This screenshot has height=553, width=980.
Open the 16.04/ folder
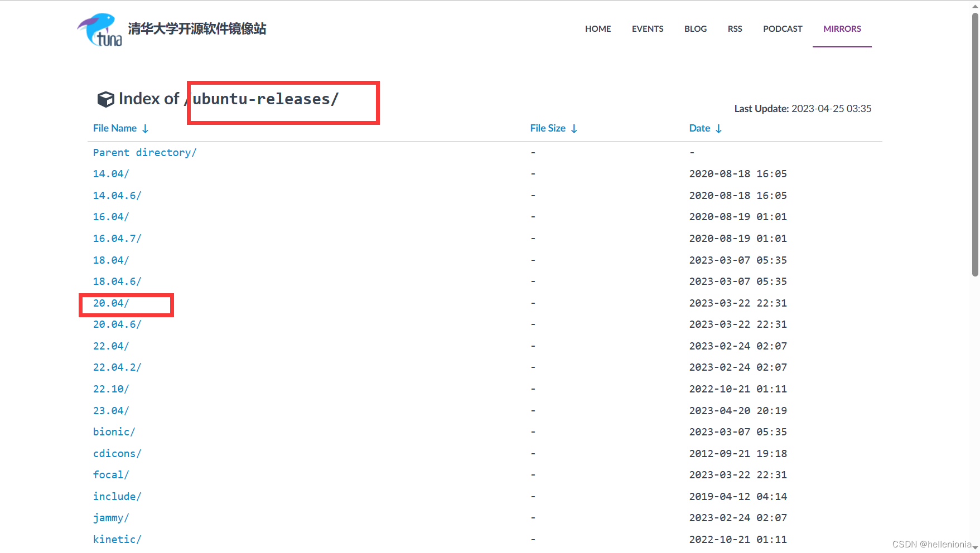(111, 217)
